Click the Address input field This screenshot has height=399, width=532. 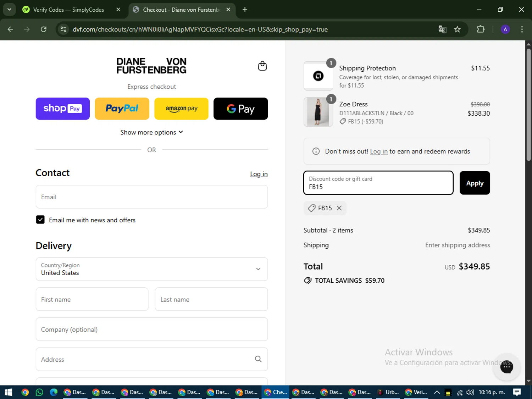[x=152, y=359]
